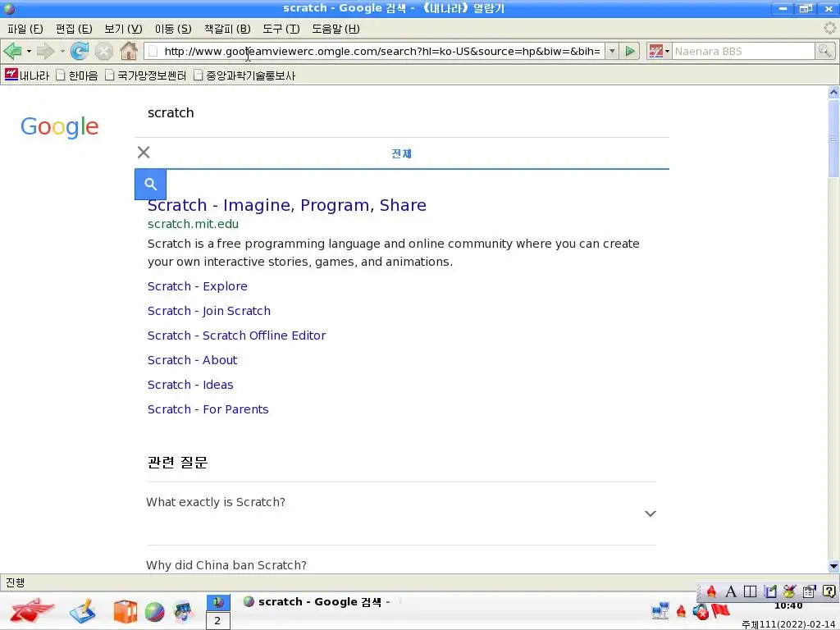Click the Google search box containing 'scratch'
The height and width of the screenshot is (630, 840).
(x=402, y=113)
